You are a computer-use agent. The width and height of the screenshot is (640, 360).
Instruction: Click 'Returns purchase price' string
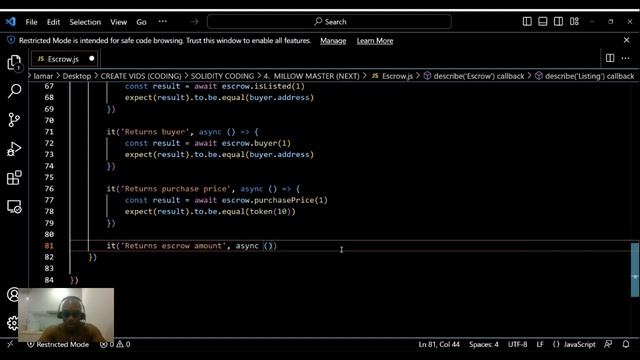176,189
